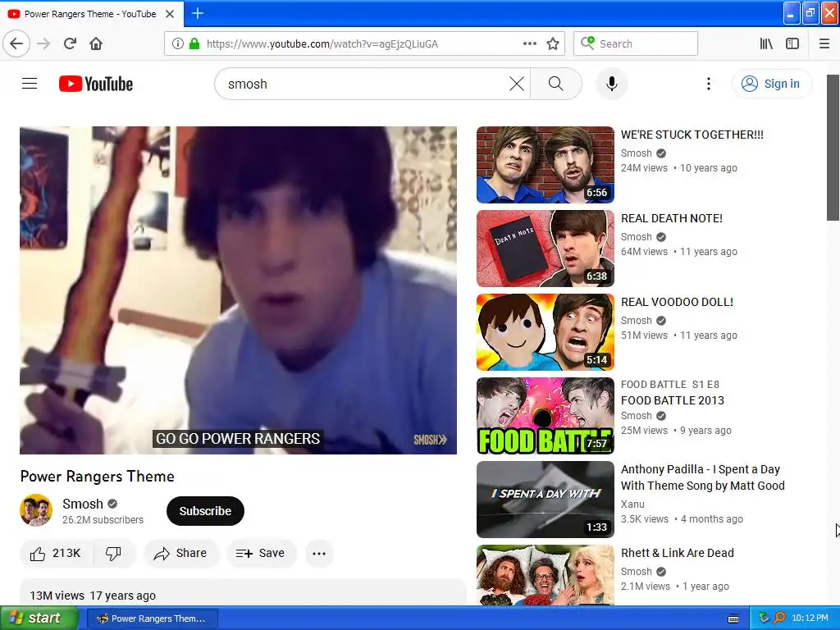This screenshot has height=630, width=840.
Task: Open Smosh channel avatar below video
Action: pyautogui.click(x=36, y=510)
